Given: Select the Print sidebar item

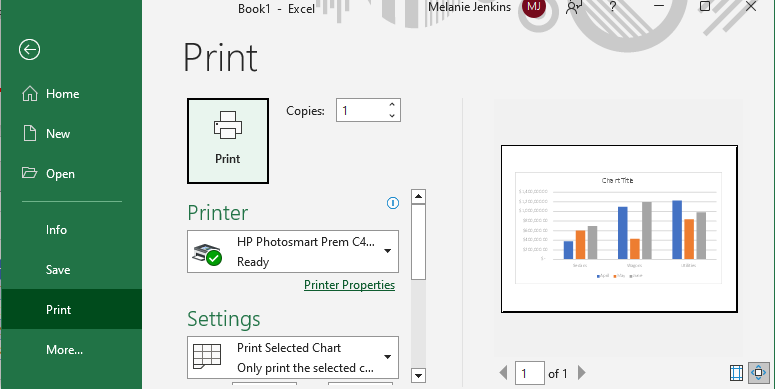Looking at the screenshot, I should pyautogui.click(x=71, y=309).
